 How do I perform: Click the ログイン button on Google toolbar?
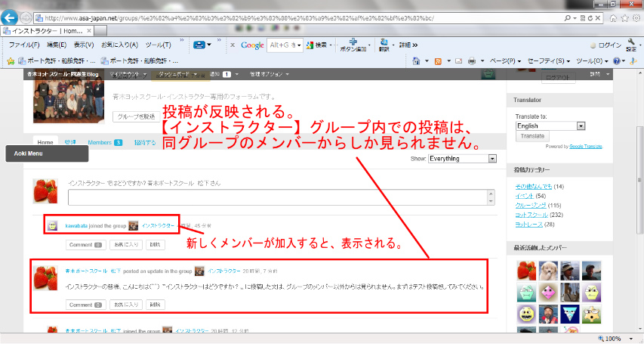605,45
